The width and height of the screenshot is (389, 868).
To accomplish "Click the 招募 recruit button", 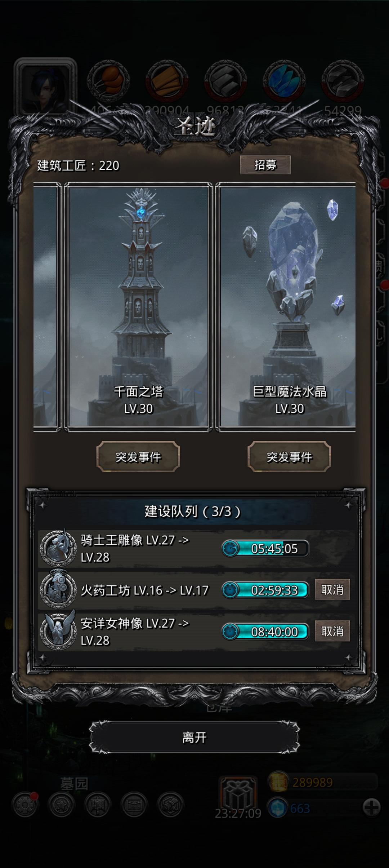I will click(x=265, y=165).
